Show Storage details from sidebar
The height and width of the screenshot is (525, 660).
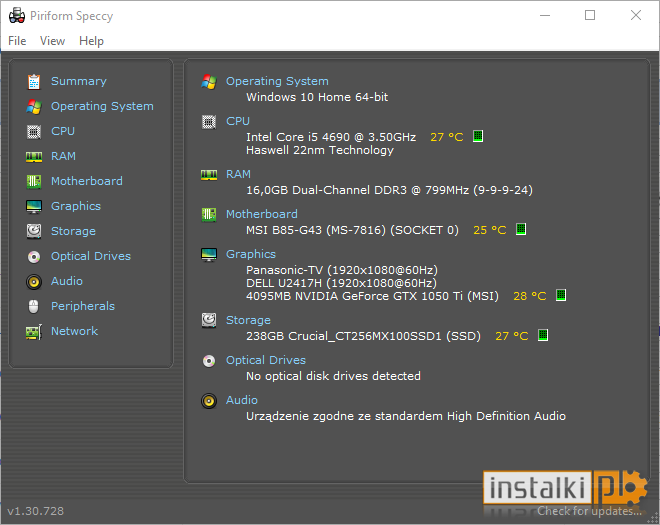[73, 231]
